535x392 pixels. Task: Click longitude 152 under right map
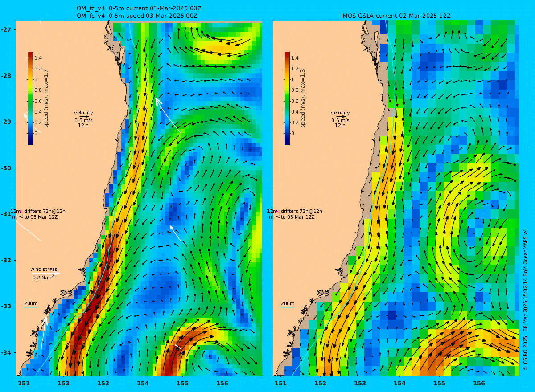[320, 383]
